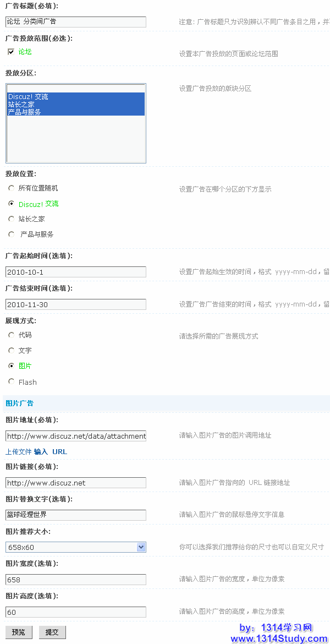The width and height of the screenshot is (330, 644).
Task: Uncheck the 论坛 checkbox
Action: tap(11, 52)
